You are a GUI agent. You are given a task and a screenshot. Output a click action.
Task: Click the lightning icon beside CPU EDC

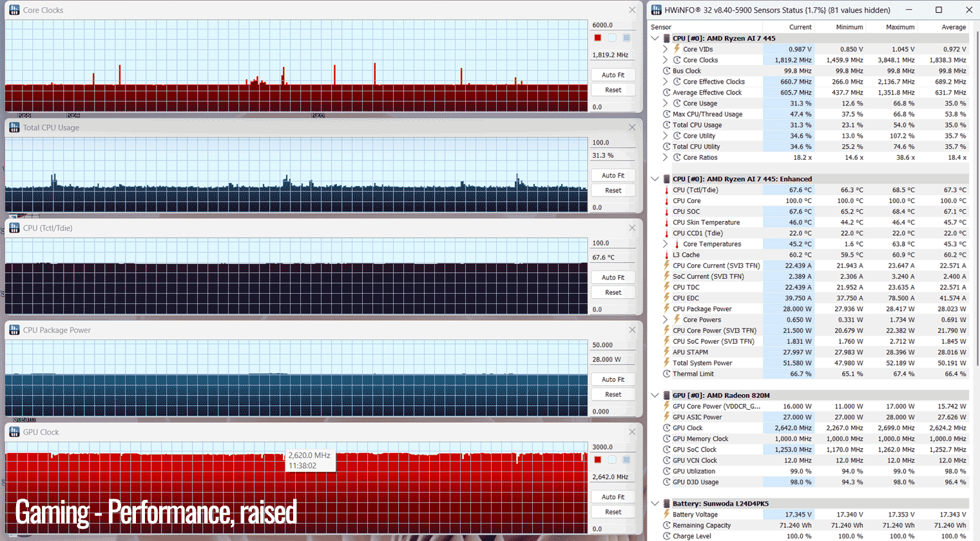click(667, 298)
